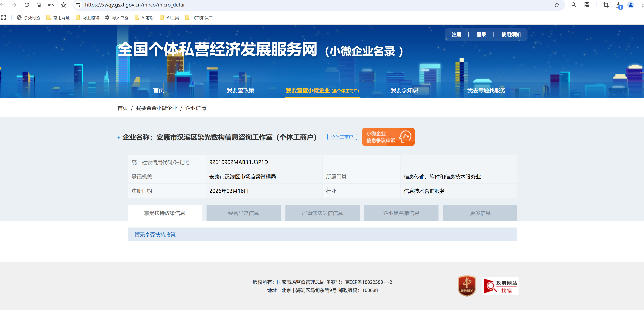Image resolution: width=644 pixels, height=312 pixels.
Task: Open the QR code extension icon
Action: 587,5
